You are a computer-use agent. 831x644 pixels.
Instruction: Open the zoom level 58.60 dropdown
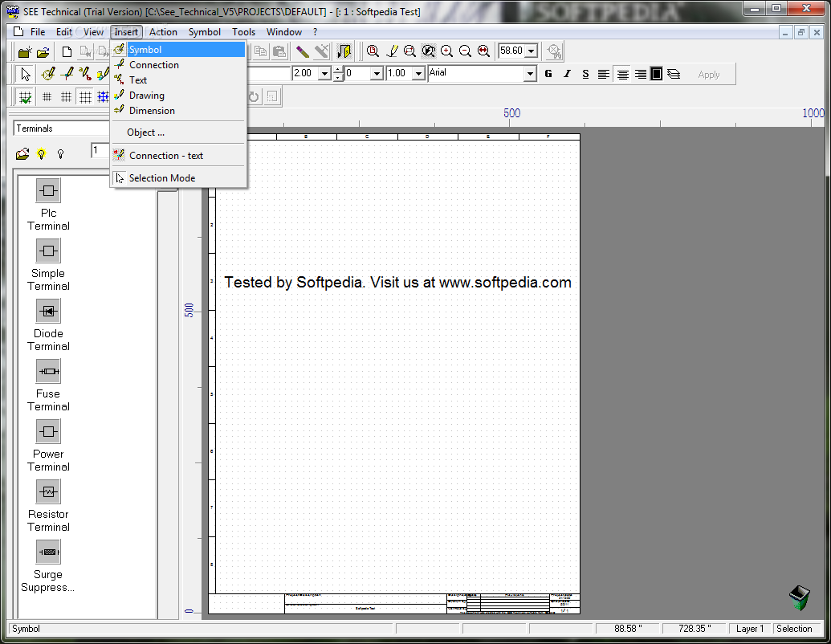click(x=532, y=51)
